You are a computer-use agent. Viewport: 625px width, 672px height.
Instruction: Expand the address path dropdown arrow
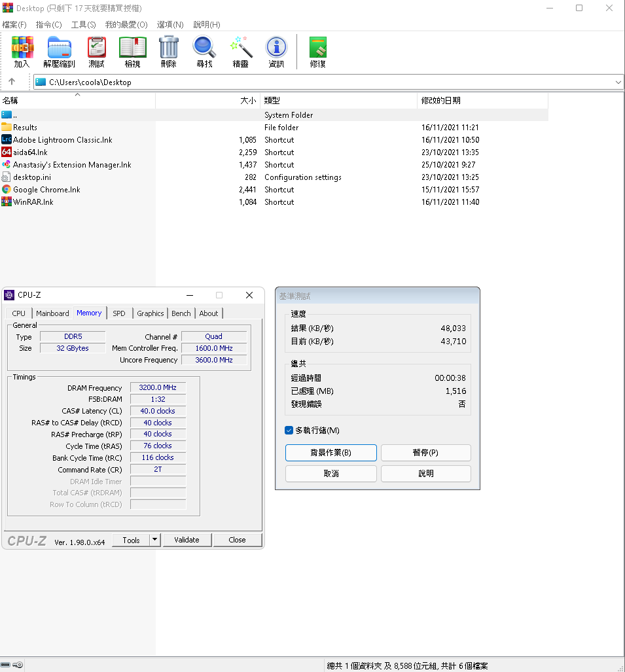coord(618,82)
